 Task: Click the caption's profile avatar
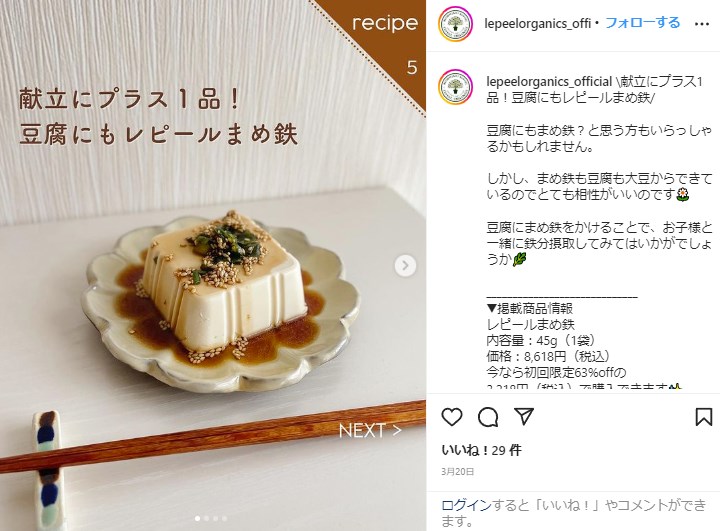456,87
